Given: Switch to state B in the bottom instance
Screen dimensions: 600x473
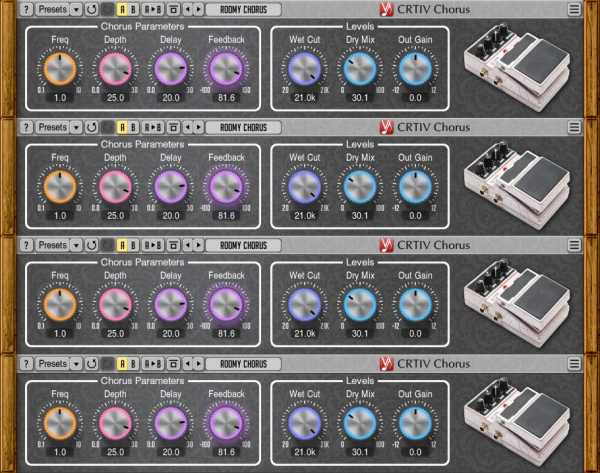Looking at the screenshot, I should pyautogui.click(x=133, y=364).
